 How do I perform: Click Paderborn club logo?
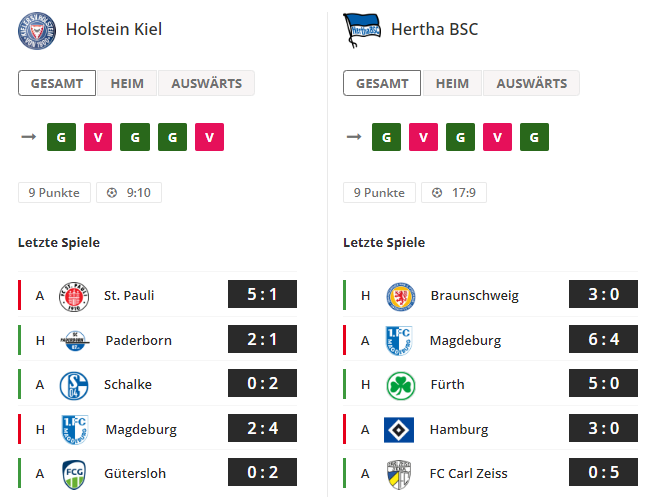[74, 341]
